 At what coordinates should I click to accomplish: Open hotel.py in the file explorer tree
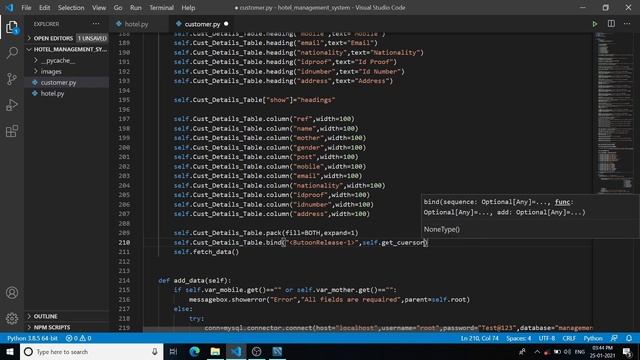tap(53, 93)
